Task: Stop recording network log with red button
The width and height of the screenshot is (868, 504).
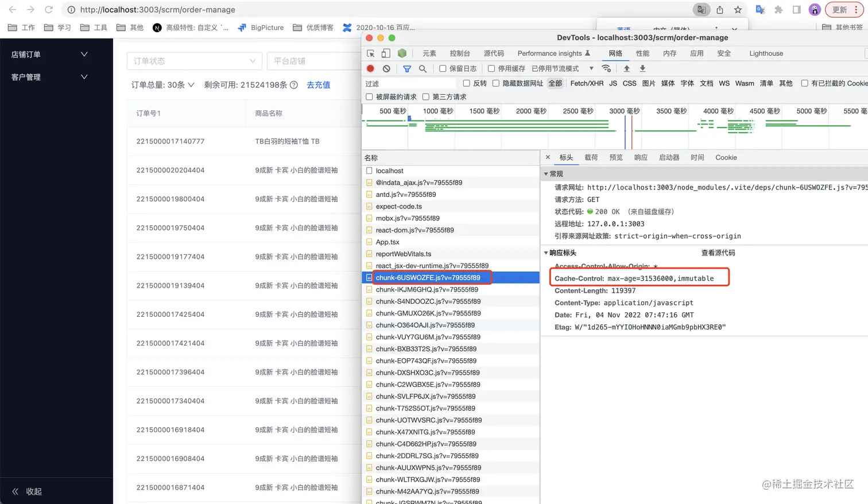Action: (x=370, y=68)
